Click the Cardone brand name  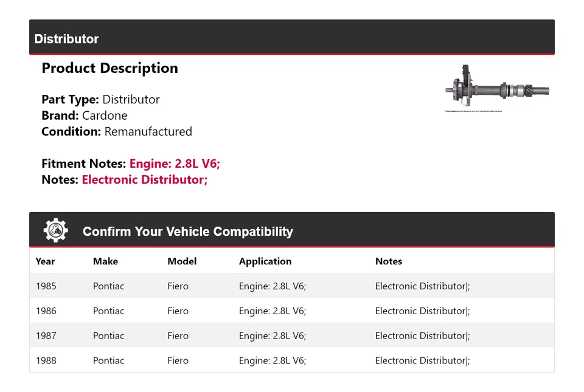tap(105, 115)
